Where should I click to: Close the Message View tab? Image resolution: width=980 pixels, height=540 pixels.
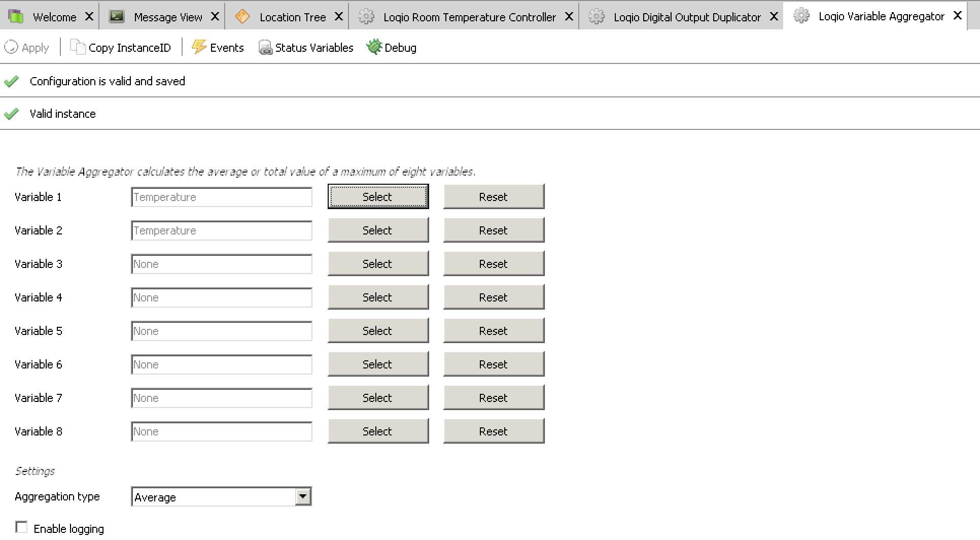tap(215, 17)
